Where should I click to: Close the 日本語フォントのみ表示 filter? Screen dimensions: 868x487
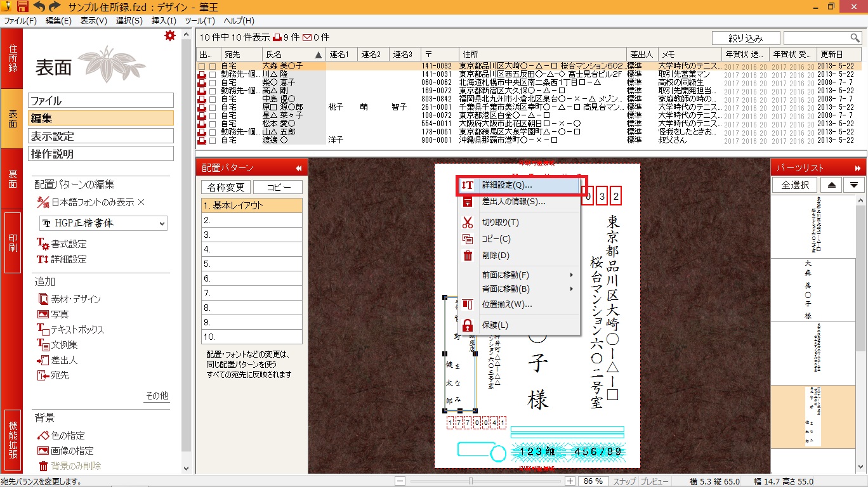[141, 202]
